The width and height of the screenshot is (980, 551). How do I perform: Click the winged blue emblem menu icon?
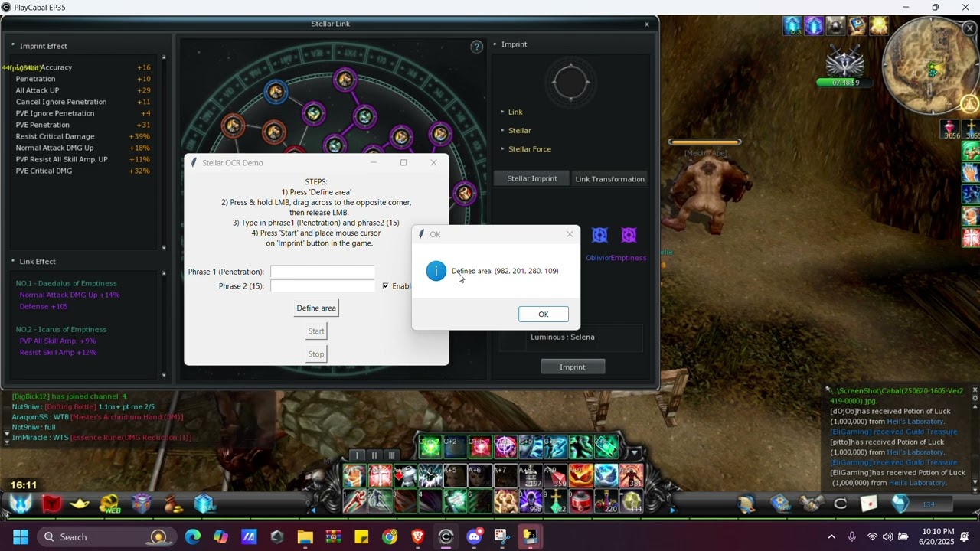point(21,504)
